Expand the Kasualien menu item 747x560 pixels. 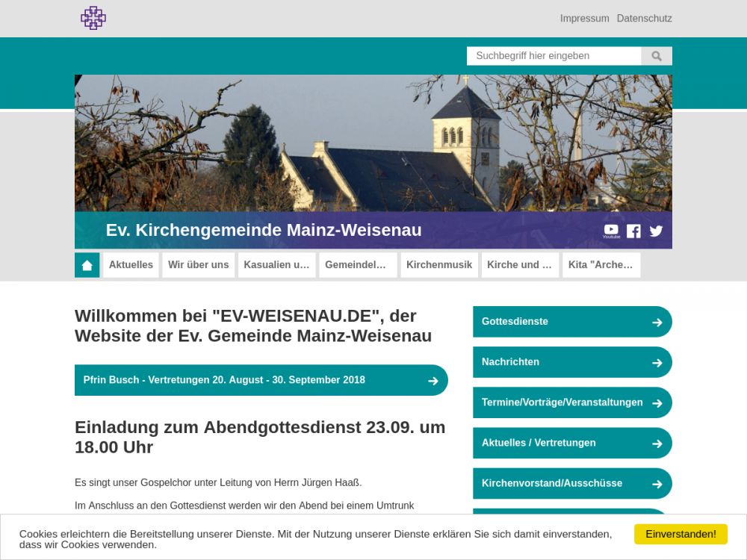click(x=276, y=265)
